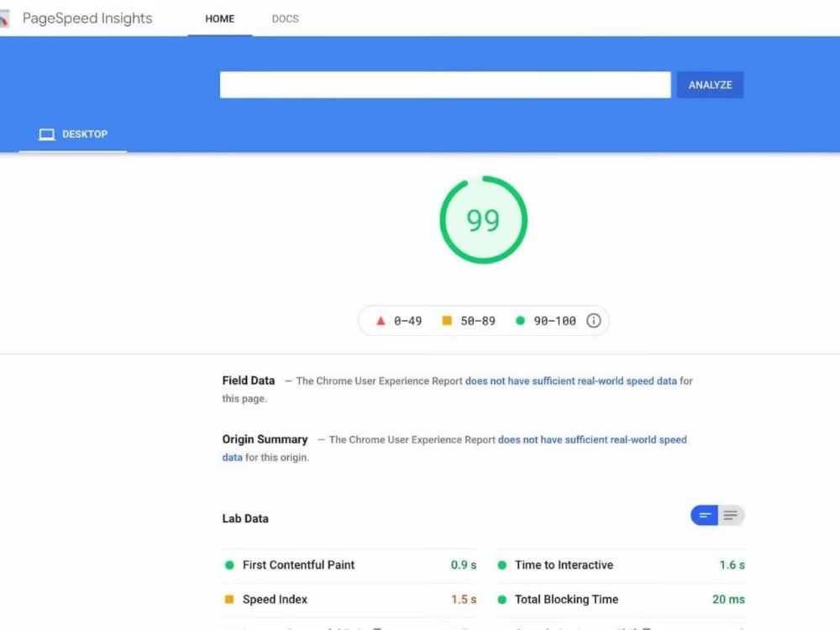Click the 99 performance score gauge
This screenshot has width=840, height=630.
point(483,219)
